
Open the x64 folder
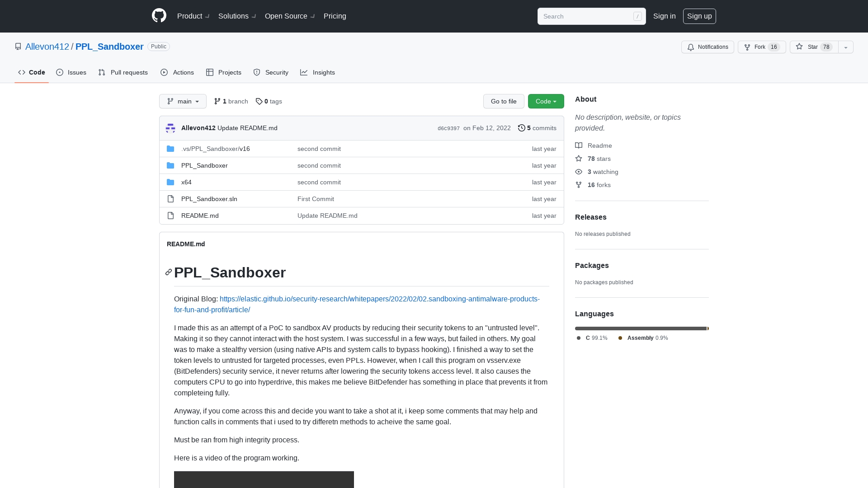click(x=186, y=182)
